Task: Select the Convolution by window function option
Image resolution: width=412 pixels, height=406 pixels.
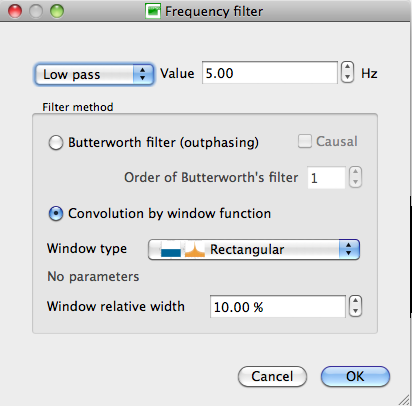Action: (x=56, y=213)
